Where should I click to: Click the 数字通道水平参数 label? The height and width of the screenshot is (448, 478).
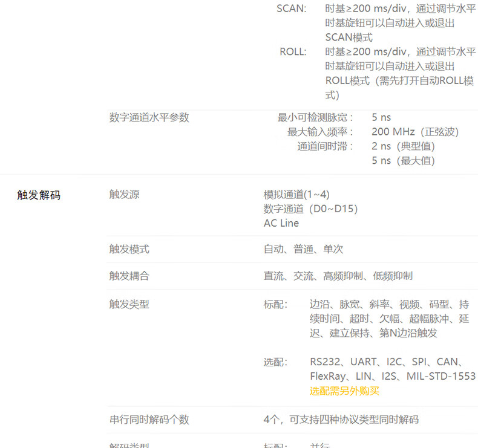(149, 117)
